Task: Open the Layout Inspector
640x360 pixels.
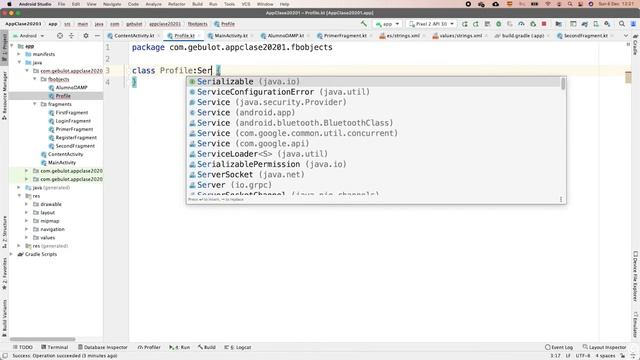Action: (x=604, y=347)
